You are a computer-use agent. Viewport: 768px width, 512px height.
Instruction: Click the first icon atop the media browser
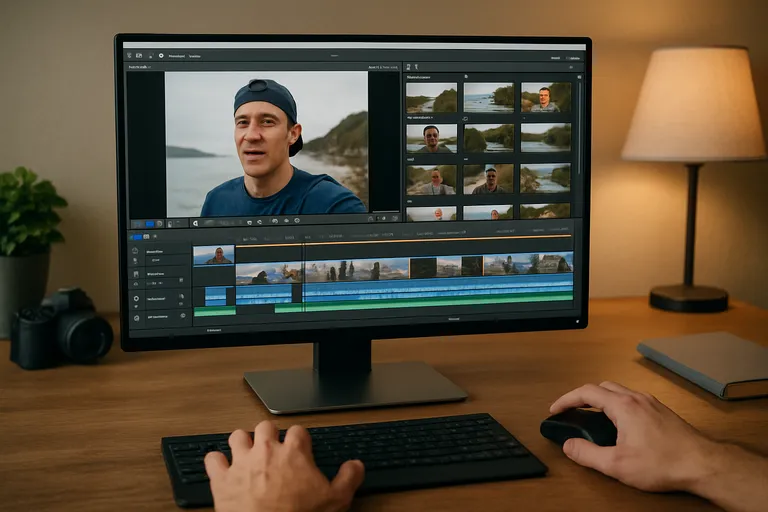tap(408, 67)
